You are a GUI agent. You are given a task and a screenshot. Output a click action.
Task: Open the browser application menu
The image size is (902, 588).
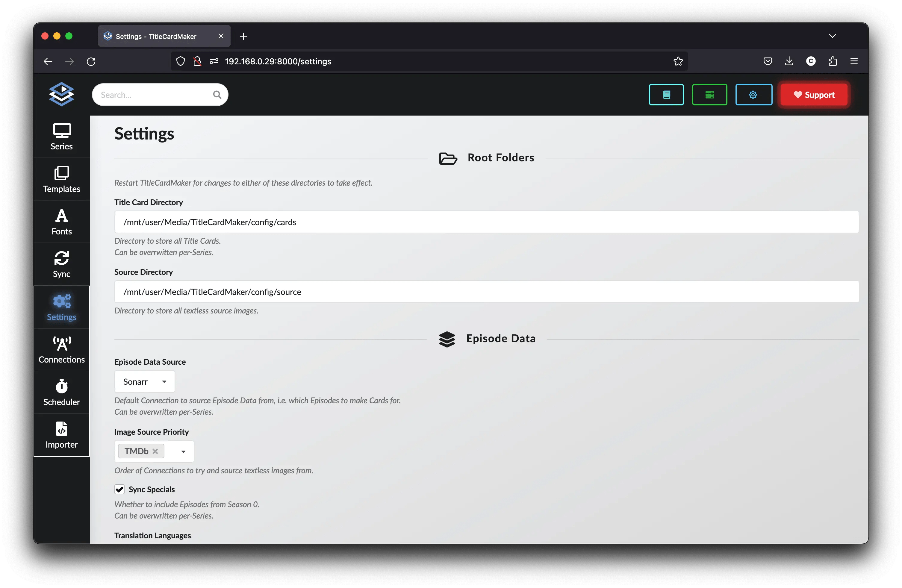(854, 61)
